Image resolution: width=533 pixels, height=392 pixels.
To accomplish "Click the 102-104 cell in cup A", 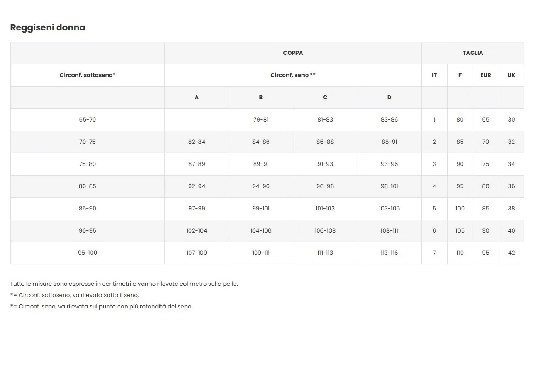I will 197,231.
